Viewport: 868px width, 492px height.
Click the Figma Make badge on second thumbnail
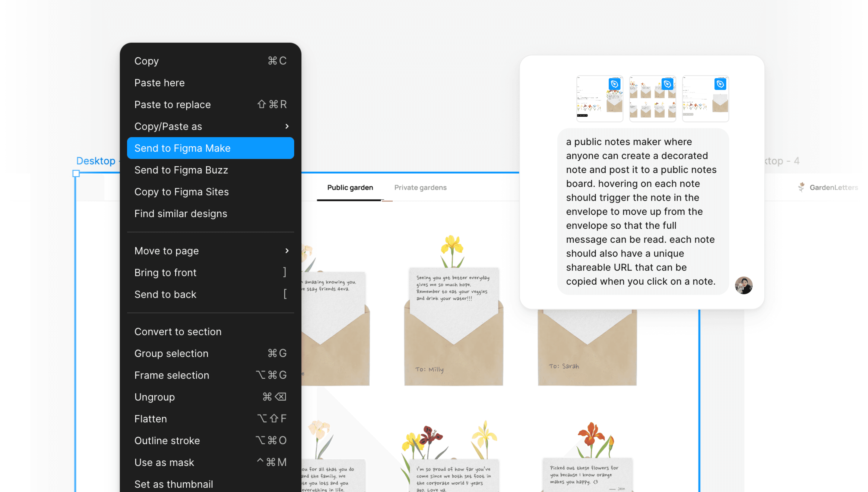[x=667, y=84]
